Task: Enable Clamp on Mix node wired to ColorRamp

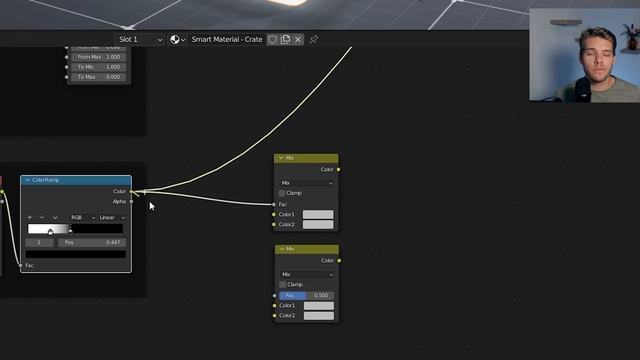Action: point(282,193)
